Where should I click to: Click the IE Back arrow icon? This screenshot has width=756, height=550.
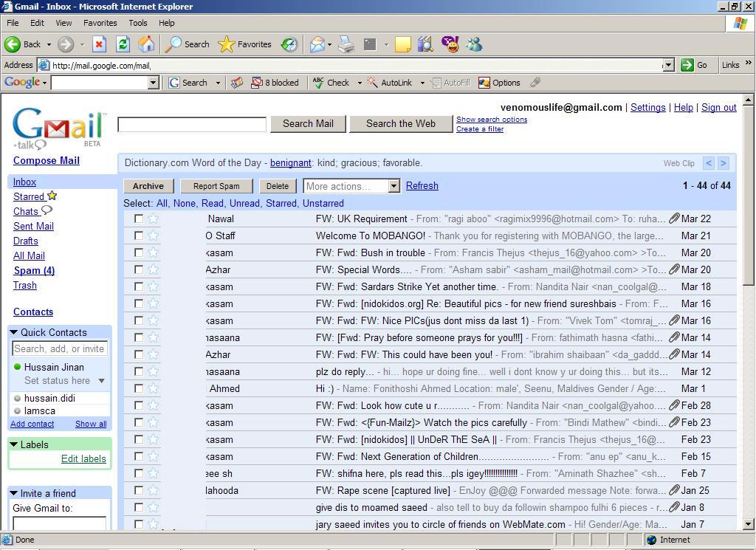point(13,44)
